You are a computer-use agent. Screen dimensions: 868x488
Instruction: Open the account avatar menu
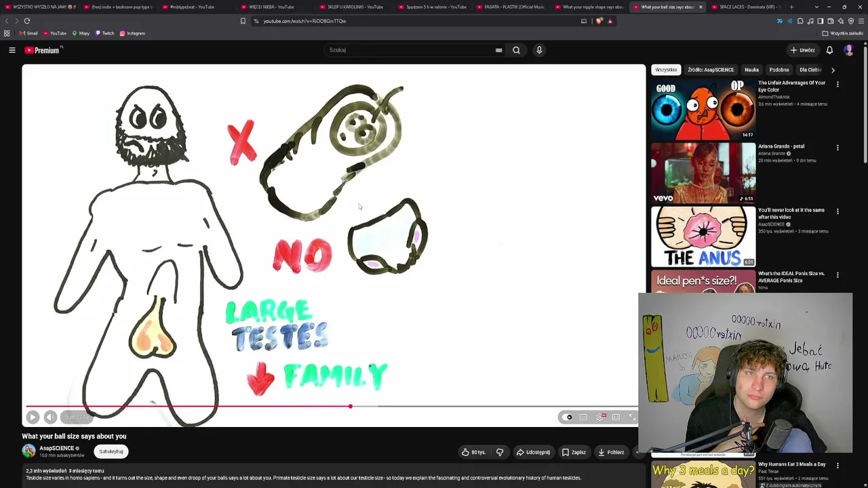[x=849, y=50]
